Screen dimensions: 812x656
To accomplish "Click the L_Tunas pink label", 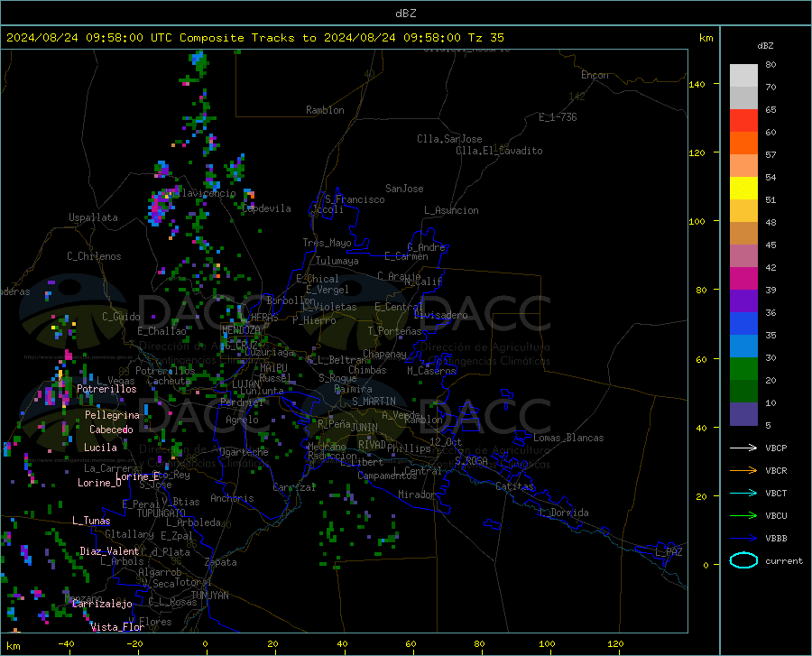I will [x=91, y=521].
